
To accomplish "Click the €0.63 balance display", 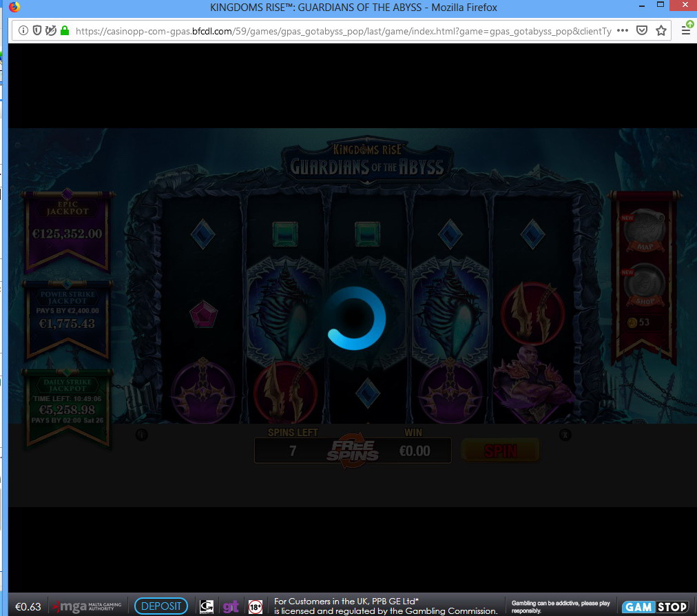I will 28,606.
